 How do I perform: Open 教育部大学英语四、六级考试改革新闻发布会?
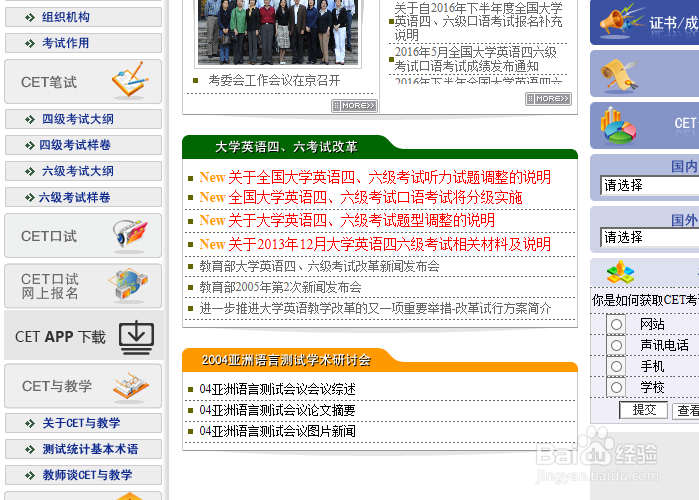pyautogui.click(x=319, y=266)
